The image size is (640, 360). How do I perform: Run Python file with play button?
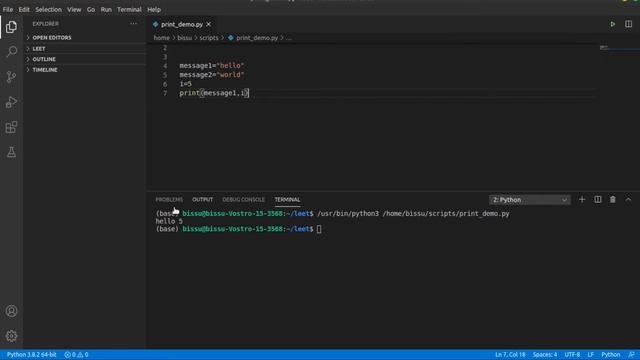(x=613, y=24)
